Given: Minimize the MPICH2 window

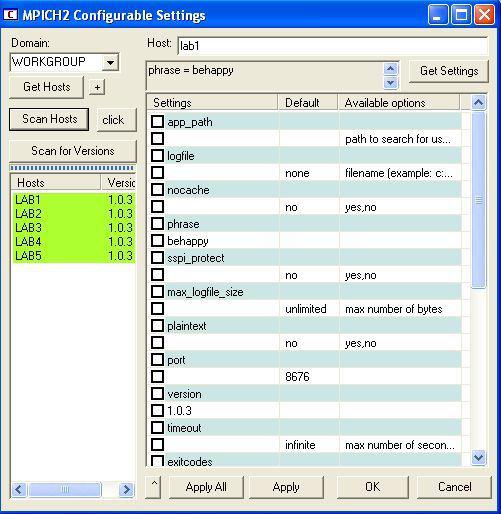Looking at the screenshot, I should 437,15.
